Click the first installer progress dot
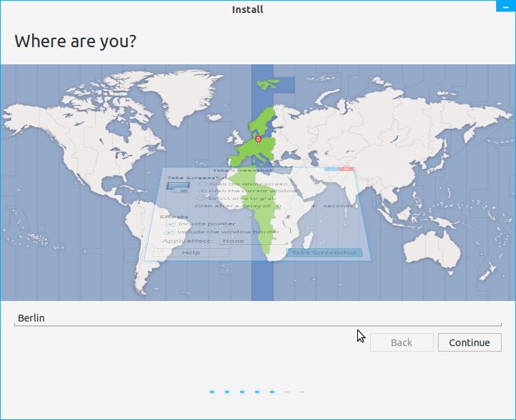This screenshot has width=516, height=420. (x=212, y=392)
